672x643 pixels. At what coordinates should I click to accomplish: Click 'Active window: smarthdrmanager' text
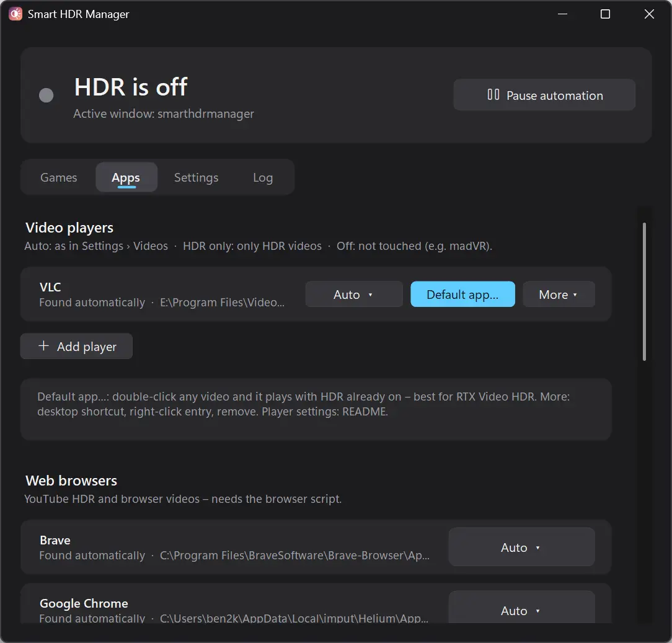164,113
